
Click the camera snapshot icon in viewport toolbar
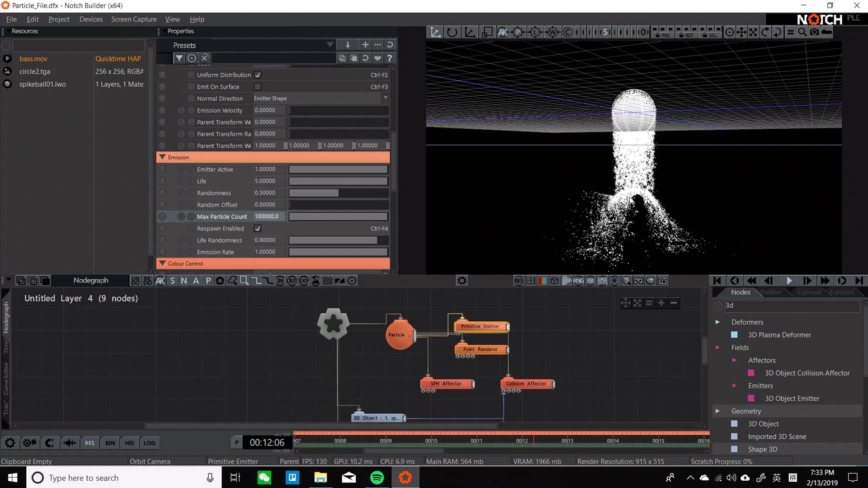(814, 32)
